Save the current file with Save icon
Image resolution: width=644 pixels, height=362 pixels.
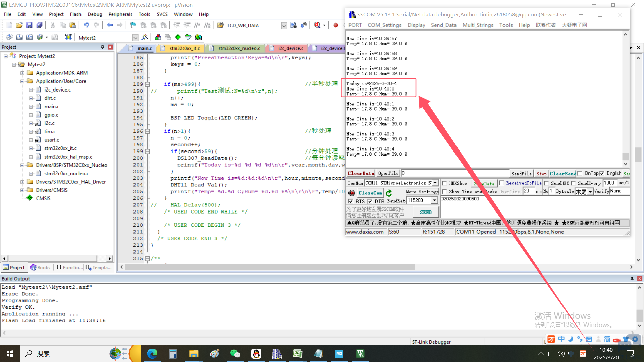pyautogui.click(x=30, y=25)
